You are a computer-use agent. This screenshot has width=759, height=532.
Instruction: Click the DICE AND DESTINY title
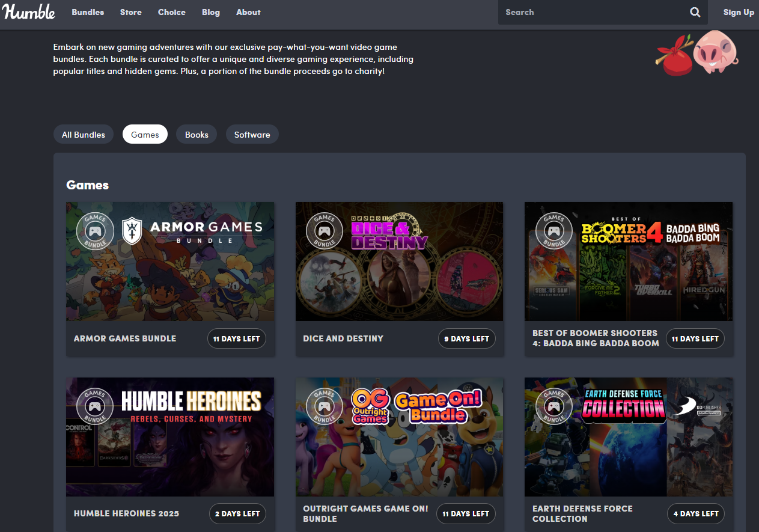click(x=343, y=338)
